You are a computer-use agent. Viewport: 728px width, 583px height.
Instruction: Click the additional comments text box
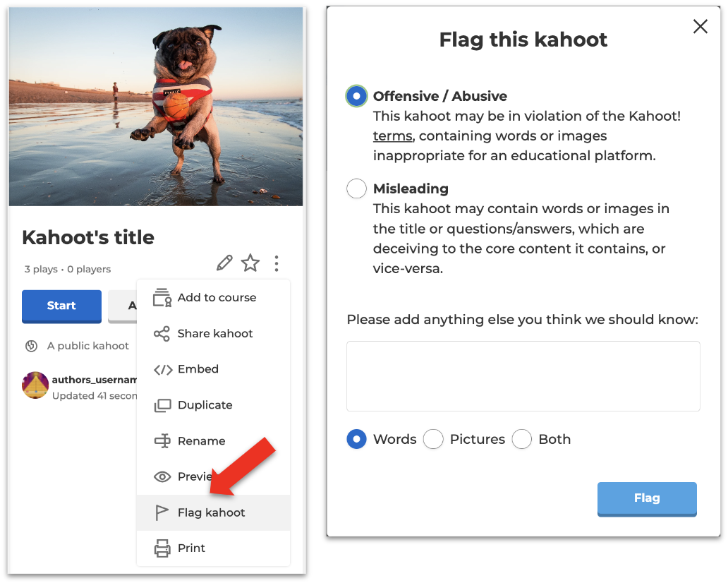click(x=523, y=375)
